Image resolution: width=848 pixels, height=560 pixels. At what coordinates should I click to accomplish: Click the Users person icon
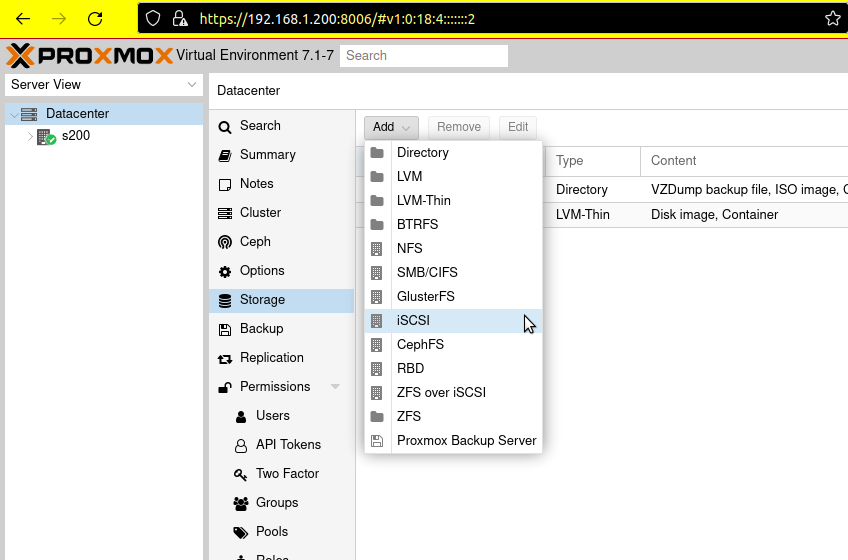click(241, 417)
